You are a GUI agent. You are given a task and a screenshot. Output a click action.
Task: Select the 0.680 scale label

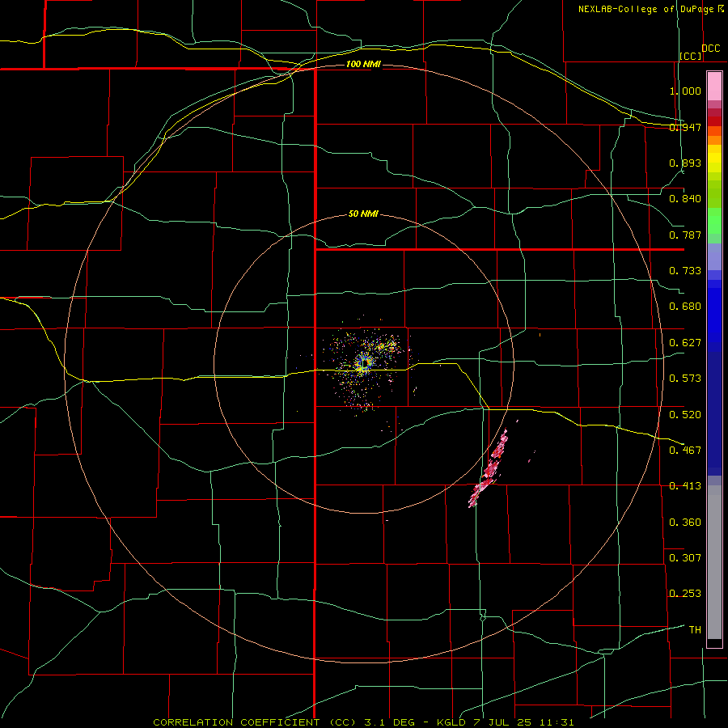coord(685,307)
